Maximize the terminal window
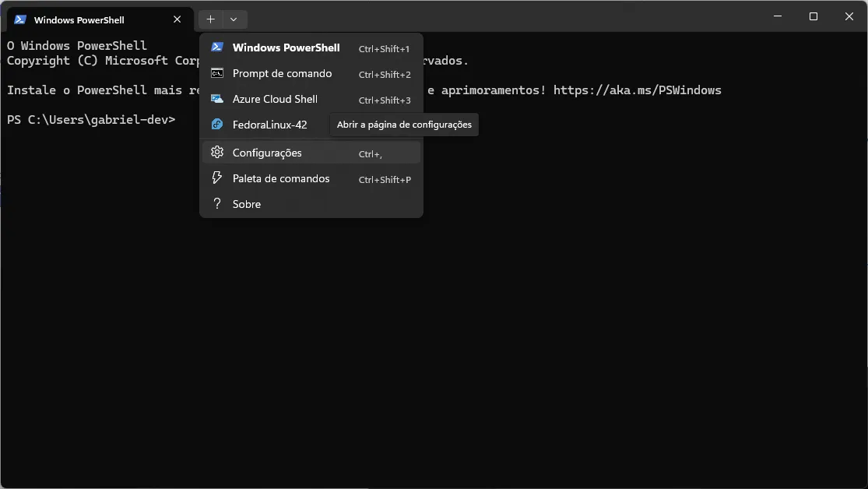The height and width of the screenshot is (489, 868). tap(814, 16)
